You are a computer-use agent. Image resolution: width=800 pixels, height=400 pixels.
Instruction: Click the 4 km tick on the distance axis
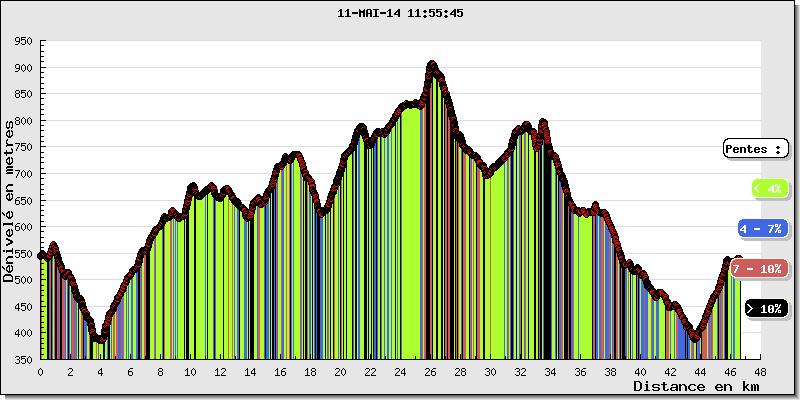[101, 372]
